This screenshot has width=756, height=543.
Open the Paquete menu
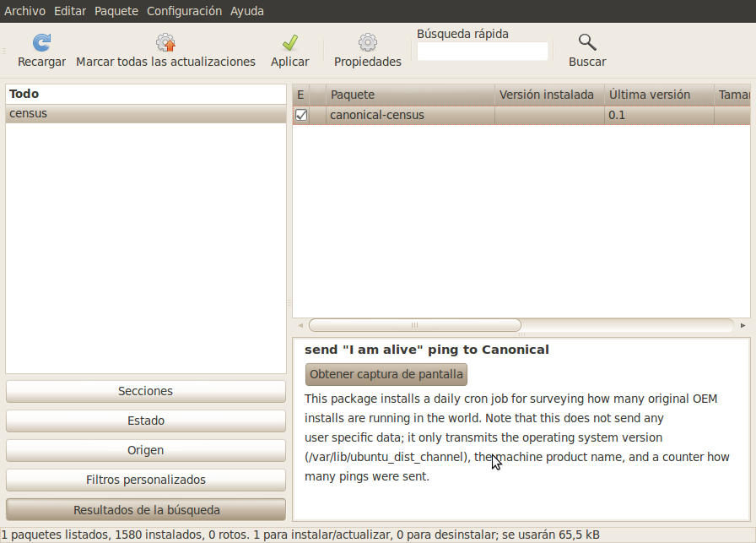pos(116,11)
